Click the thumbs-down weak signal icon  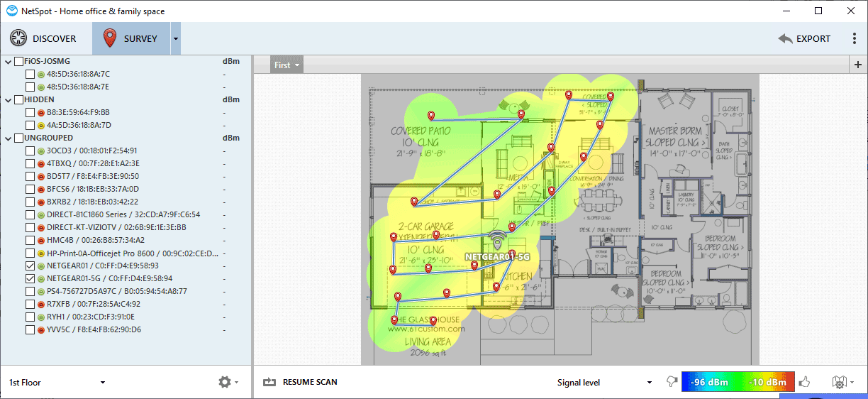pos(673,382)
